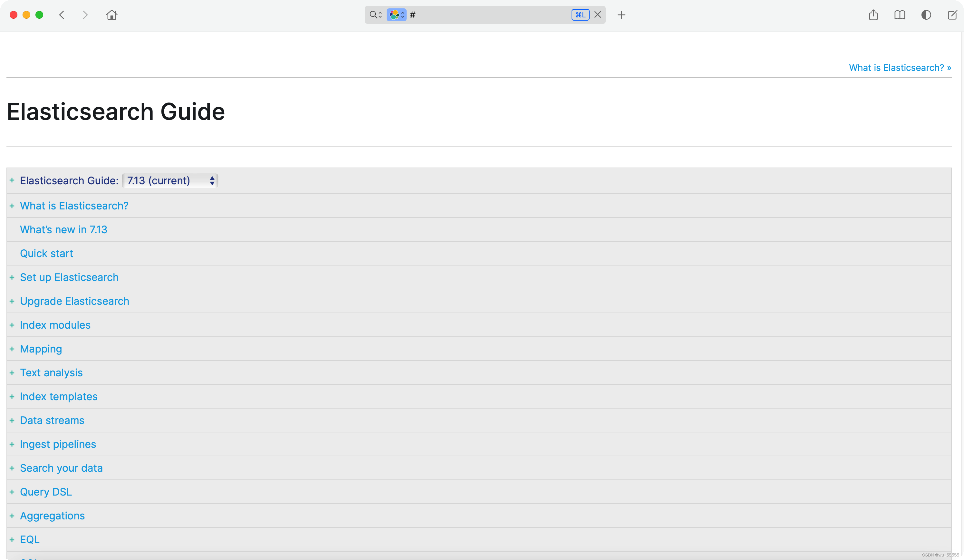Image resolution: width=964 pixels, height=560 pixels.
Task: Click the 'Elasticsearch Guide:' label text
Action: point(69,180)
